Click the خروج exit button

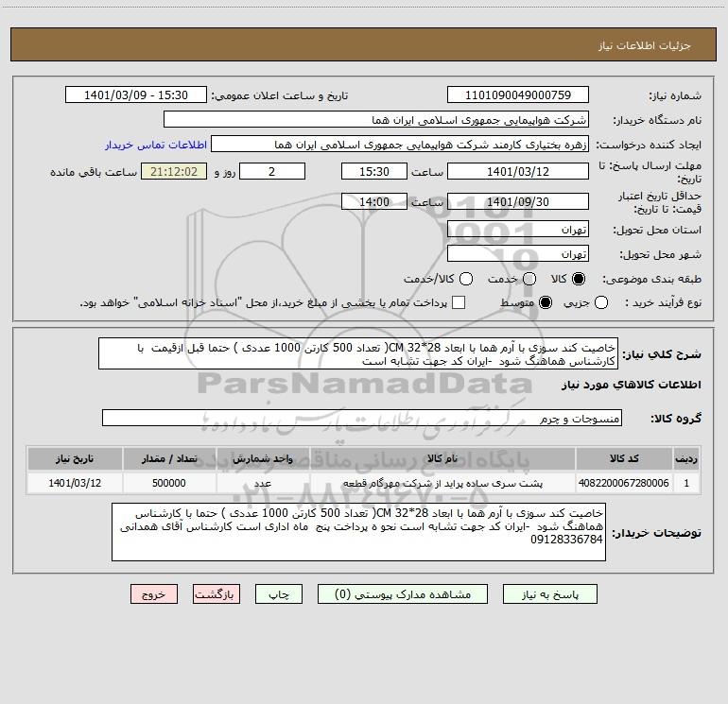[x=154, y=594]
